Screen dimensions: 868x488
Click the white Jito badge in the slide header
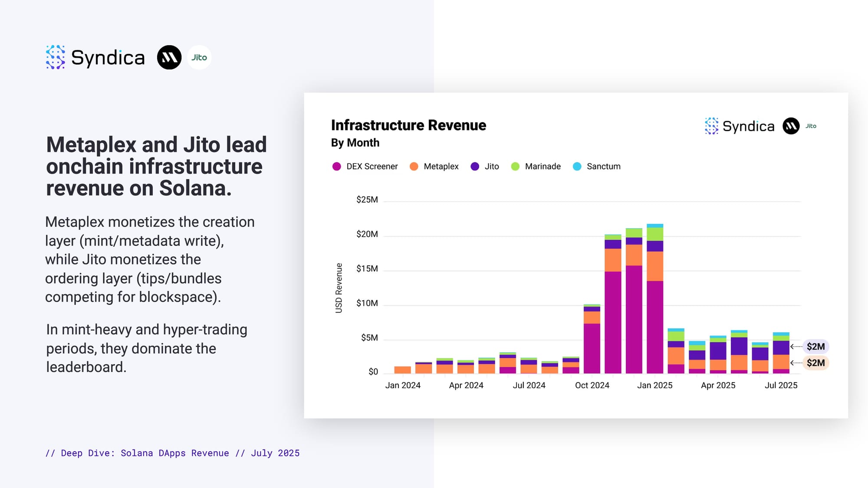click(x=199, y=57)
